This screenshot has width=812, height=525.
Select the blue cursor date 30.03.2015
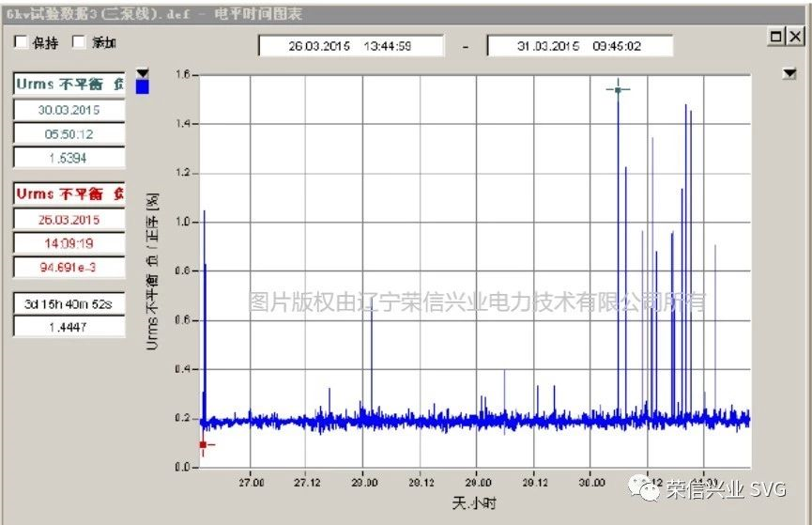coord(69,109)
